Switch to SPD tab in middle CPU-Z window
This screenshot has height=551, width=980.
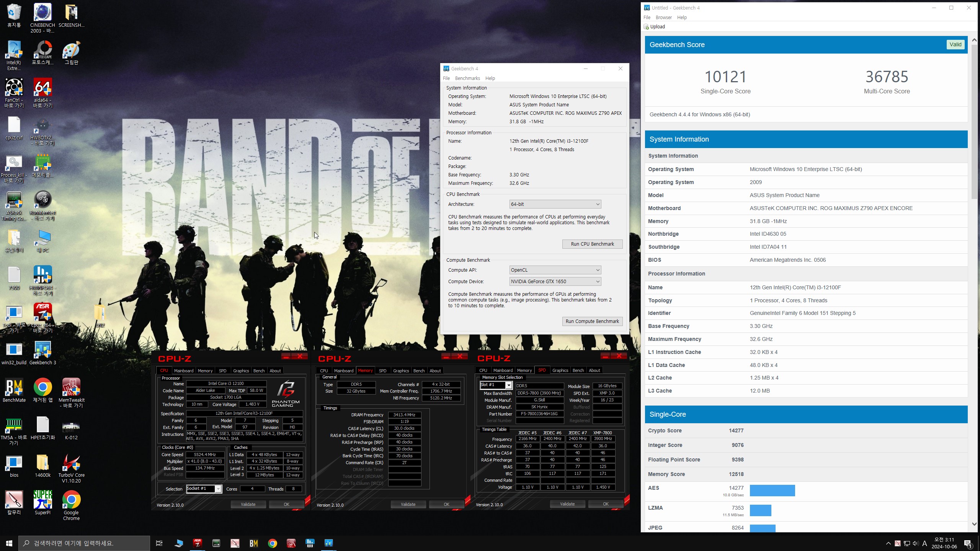tap(382, 370)
